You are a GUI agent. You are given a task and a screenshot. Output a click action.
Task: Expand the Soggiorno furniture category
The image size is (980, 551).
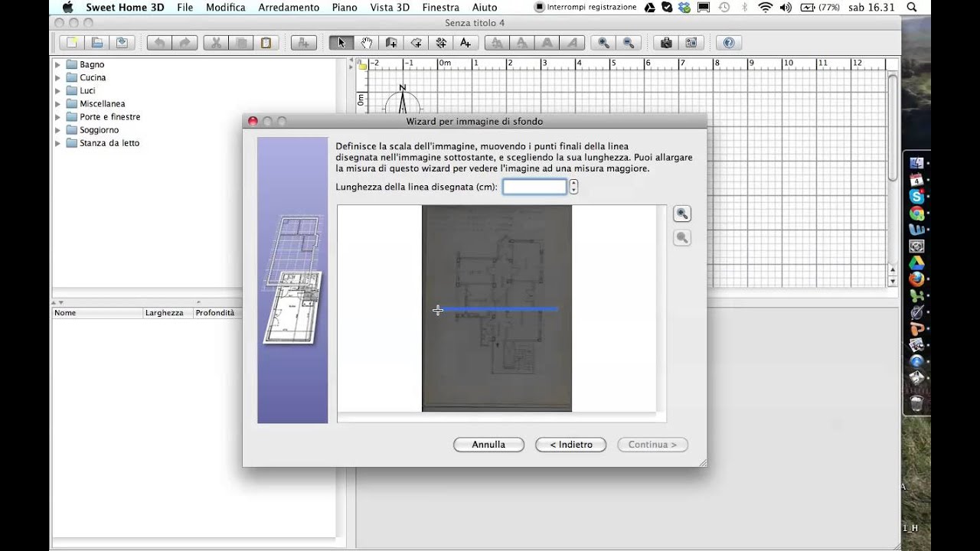[x=57, y=130]
